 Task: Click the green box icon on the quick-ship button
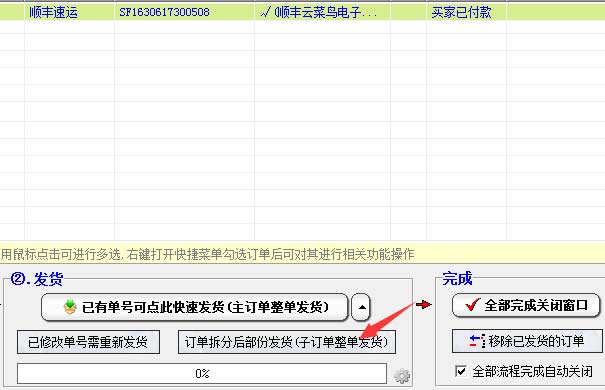point(70,307)
